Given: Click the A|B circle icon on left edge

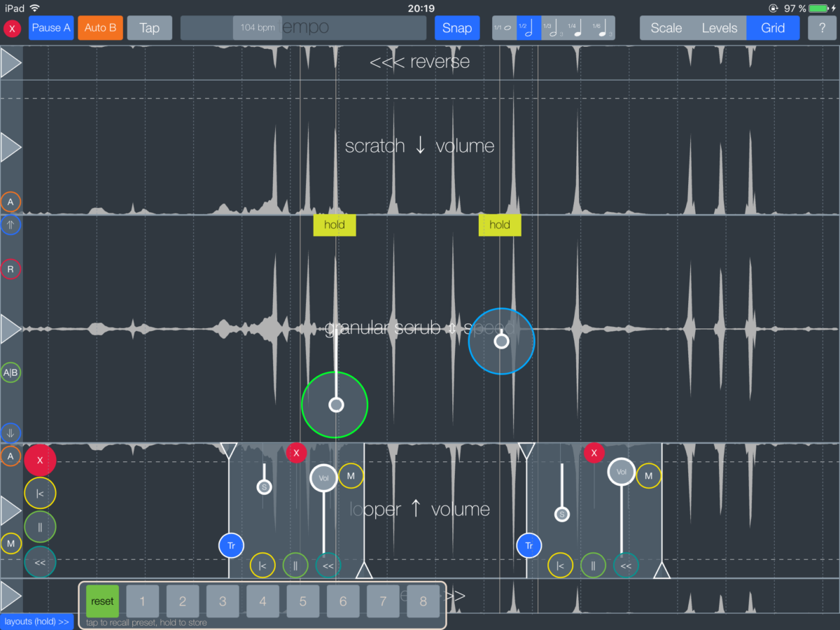Looking at the screenshot, I should (10, 372).
